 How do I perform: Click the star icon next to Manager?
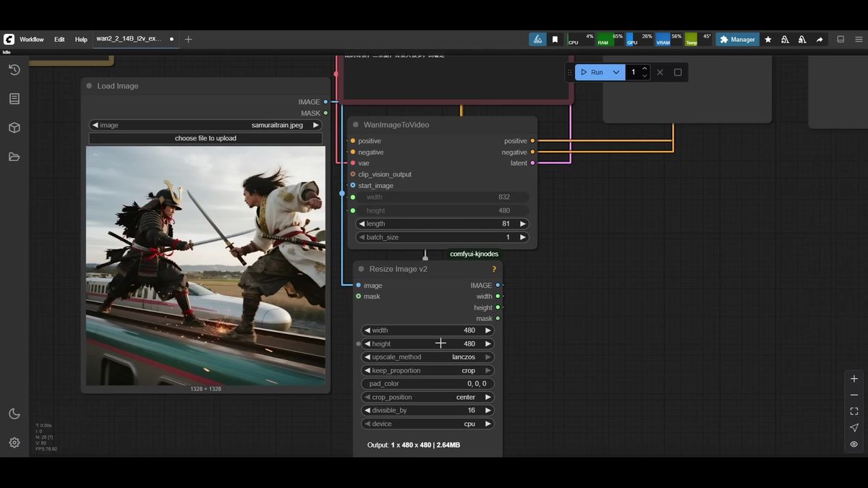(767, 39)
